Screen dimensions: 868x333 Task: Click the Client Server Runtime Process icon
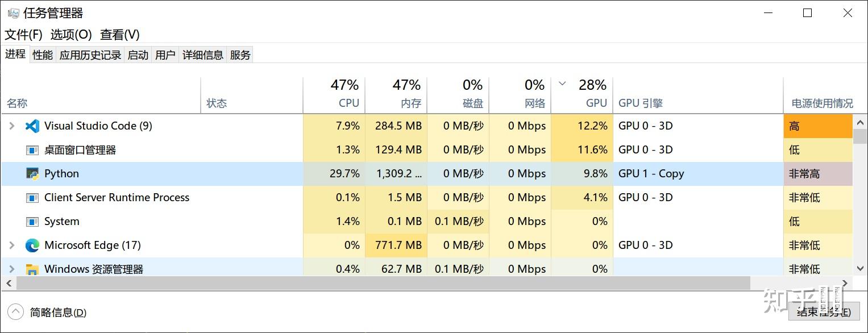pyautogui.click(x=32, y=198)
